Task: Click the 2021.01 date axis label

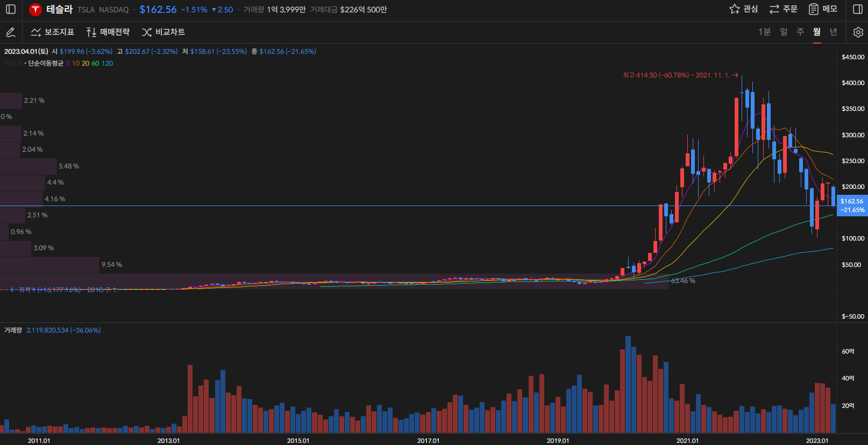Action: point(687,441)
